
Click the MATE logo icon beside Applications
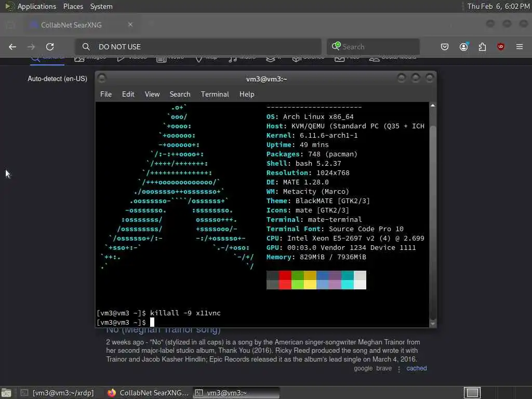(x=9, y=6)
